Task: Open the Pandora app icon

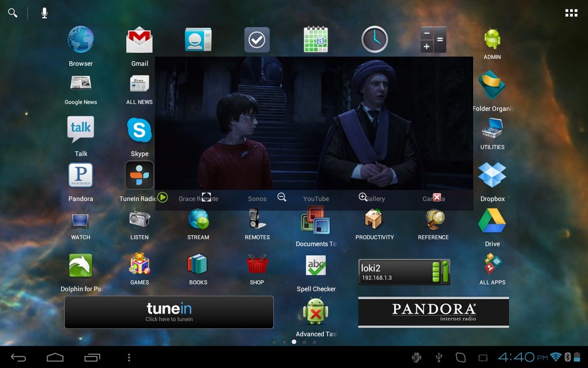Action: point(80,175)
